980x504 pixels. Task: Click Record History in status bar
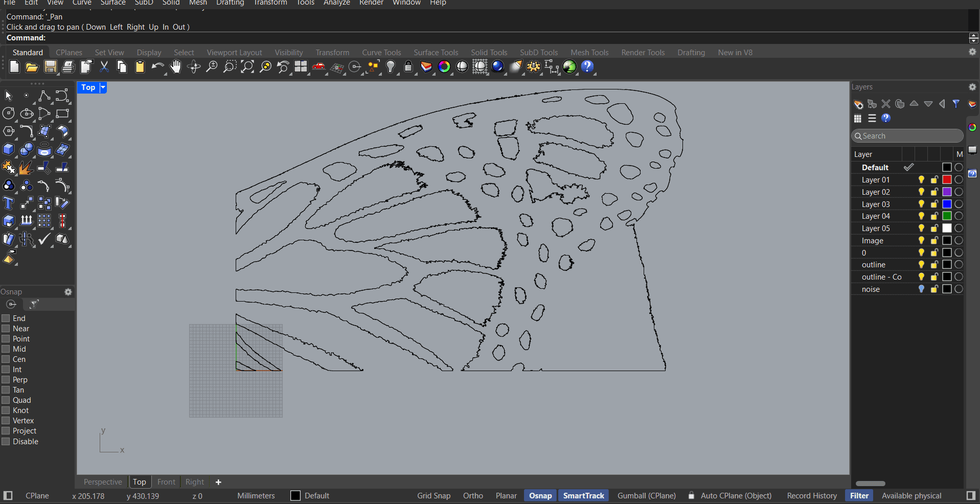812,496
